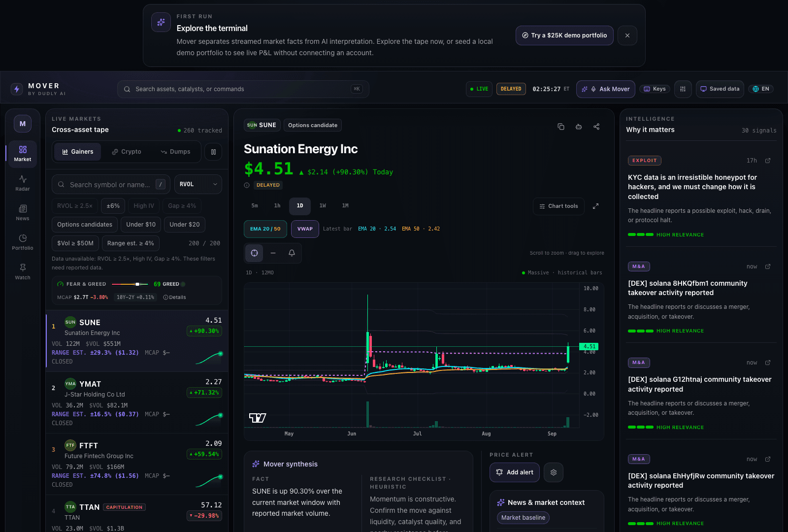Select the crosshair chart tool
The width and height of the screenshot is (788, 532).
pos(254,253)
